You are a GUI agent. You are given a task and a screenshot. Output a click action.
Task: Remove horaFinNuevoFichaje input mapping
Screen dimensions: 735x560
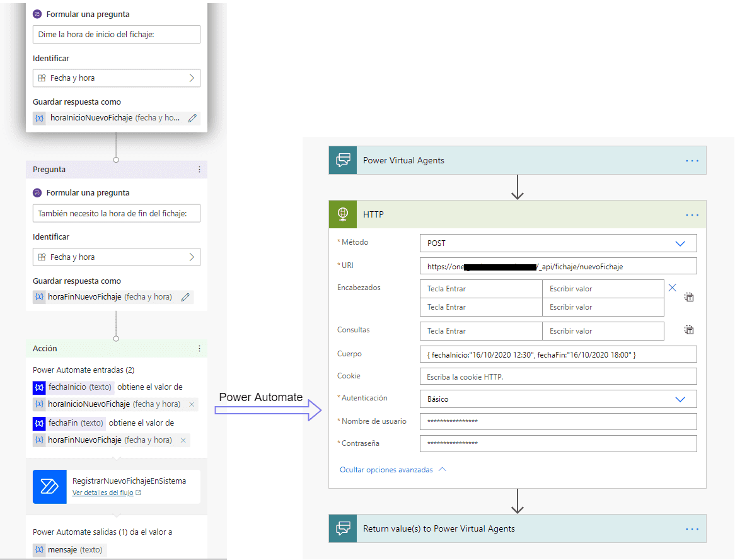click(183, 440)
